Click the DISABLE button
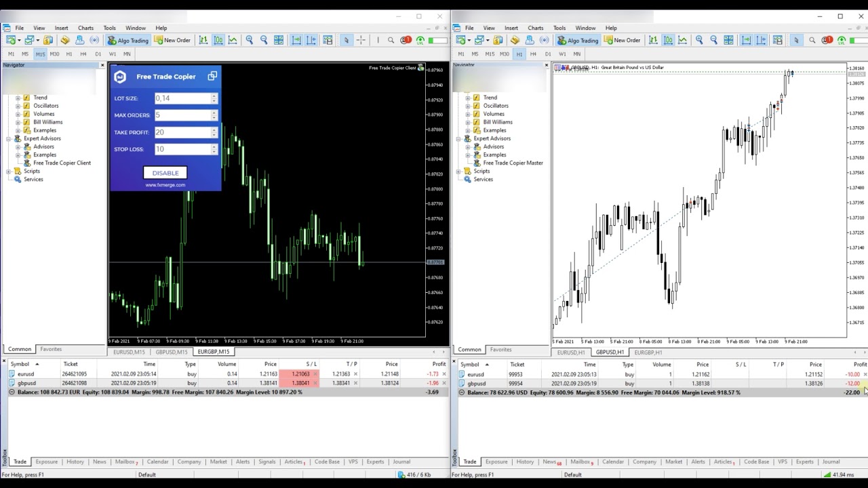The width and height of the screenshot is (868, 488). 165,173
